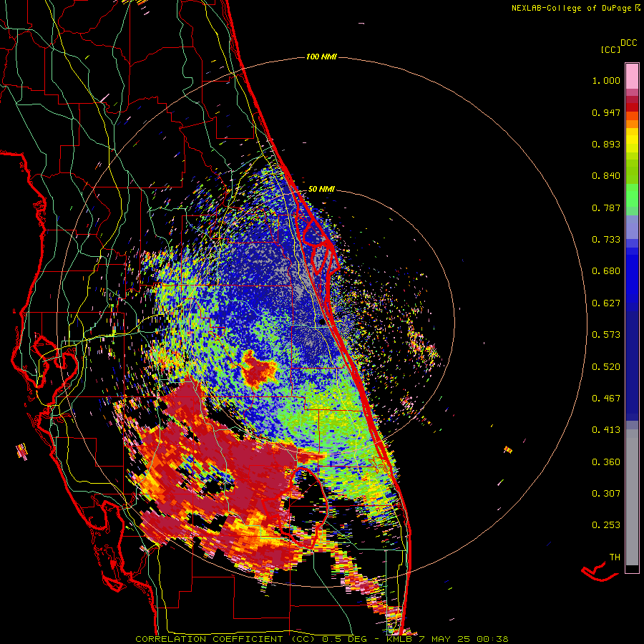This screenshot has width=644, height=644.
Task: Select the 0.680 legend value
Action: coord(606,271)
